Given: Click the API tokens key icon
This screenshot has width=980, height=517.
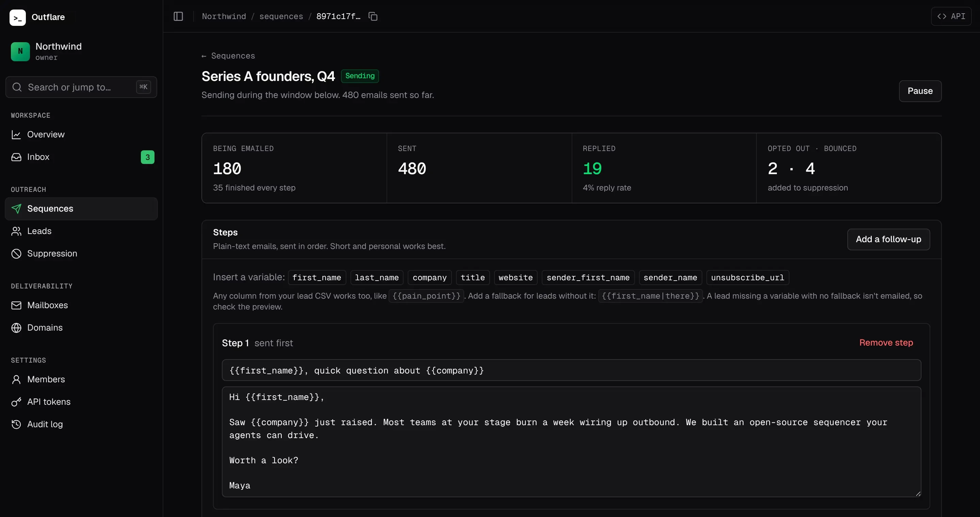Looking at the screenshot, I should click(16, 402).
